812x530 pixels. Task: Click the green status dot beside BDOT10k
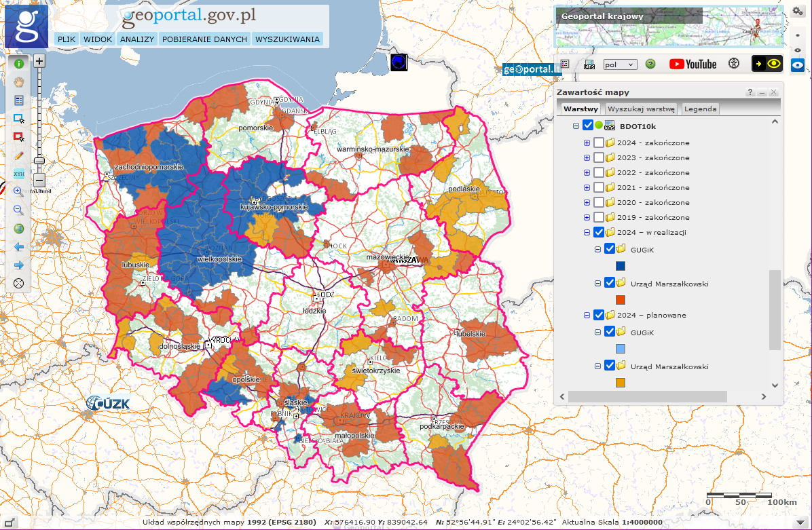click(x=599, y=125)
